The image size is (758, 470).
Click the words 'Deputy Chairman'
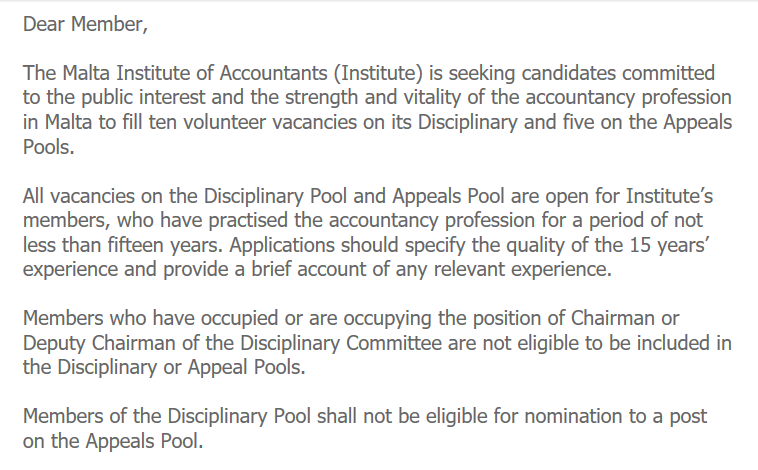pos(99,343)
